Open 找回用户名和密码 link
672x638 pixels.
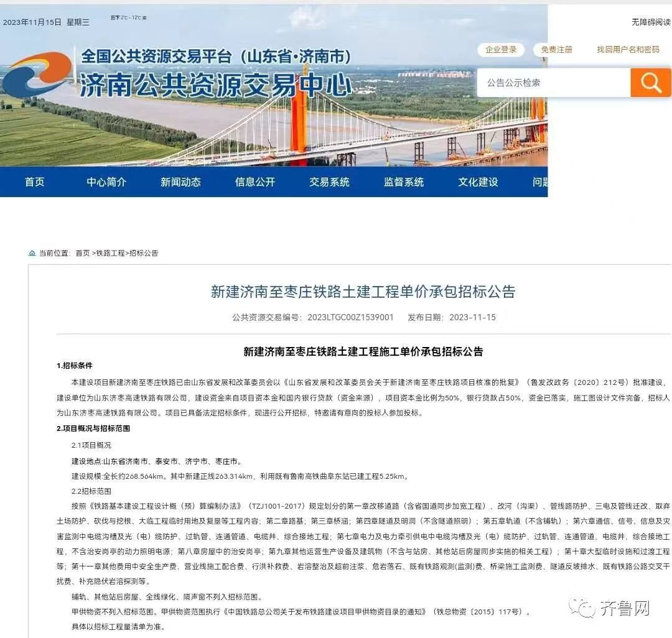pyautogui.click(x=628, y=50)
